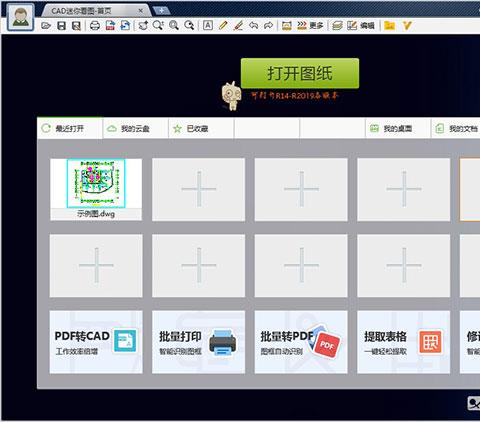The height and width of the screenshot is (422, 480).
Task: Click the empty plus slot below 示例图.dwg
Action: [96, 266]
